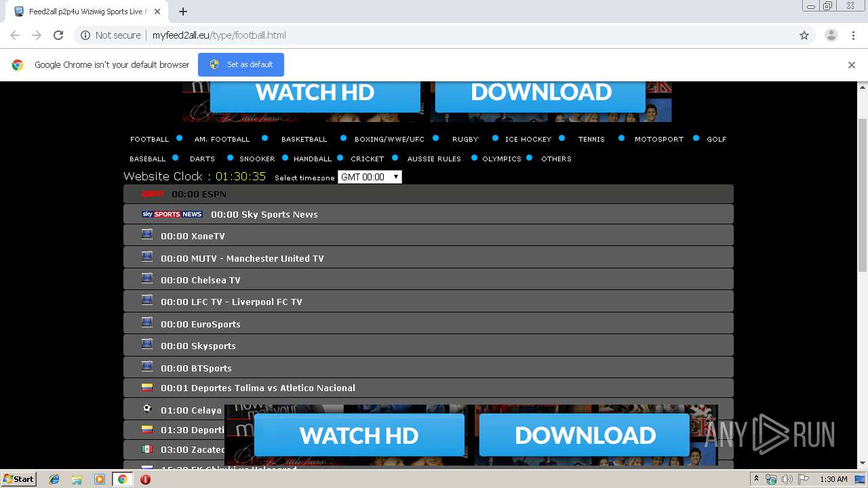Open media player taskbar icon

[100, 479]
